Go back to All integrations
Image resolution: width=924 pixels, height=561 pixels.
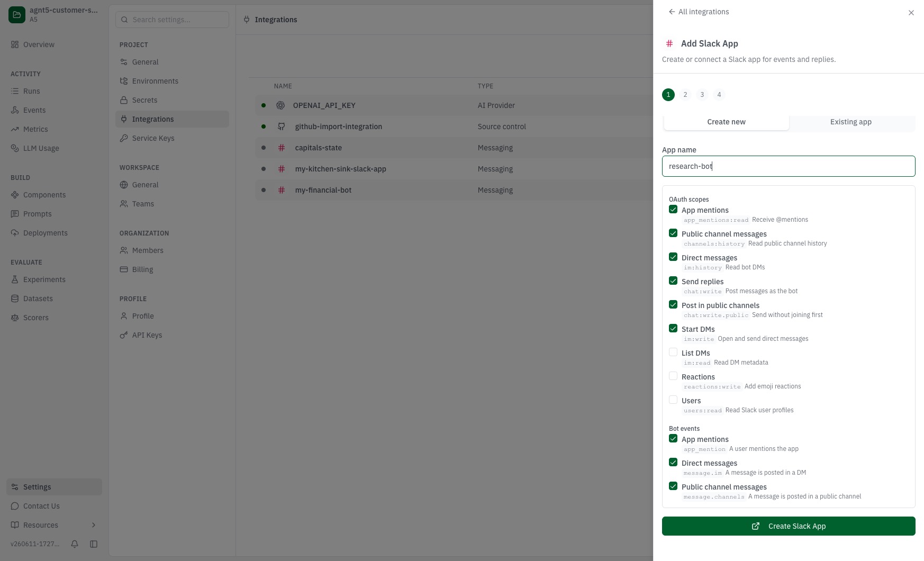coord(699,12)
